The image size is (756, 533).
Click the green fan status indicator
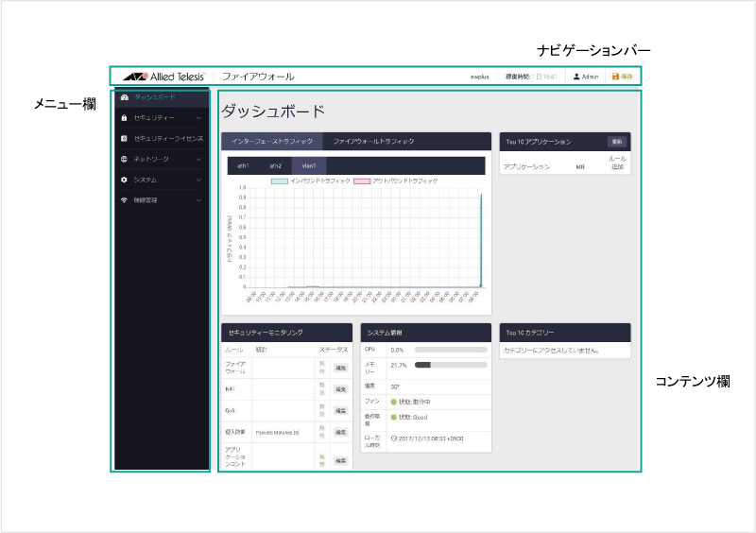click(393, 402)
